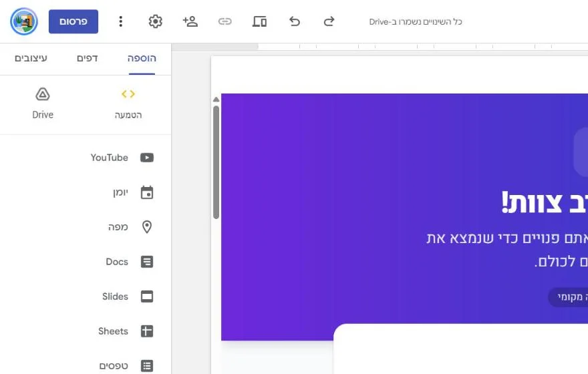The height and width of the screenshot is (374, 588).
Task: Select the Sheets text entry
Action: pos(113,331)
